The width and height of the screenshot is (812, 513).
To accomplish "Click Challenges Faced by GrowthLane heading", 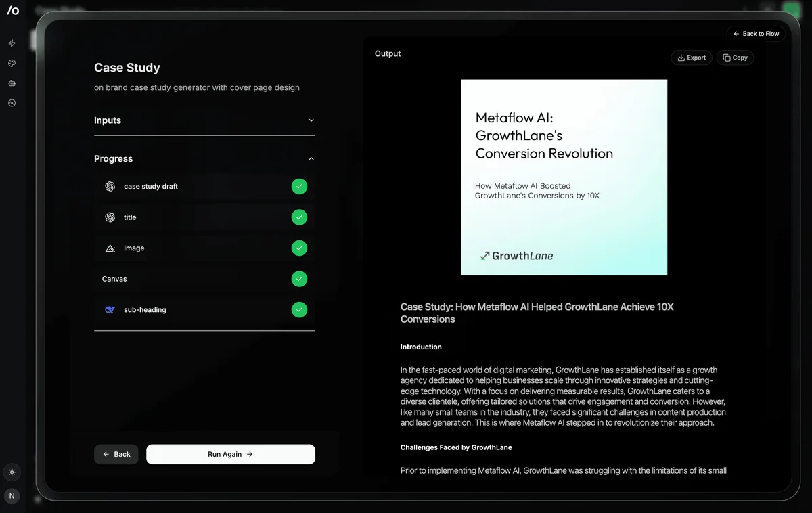I will coord(456,447).
